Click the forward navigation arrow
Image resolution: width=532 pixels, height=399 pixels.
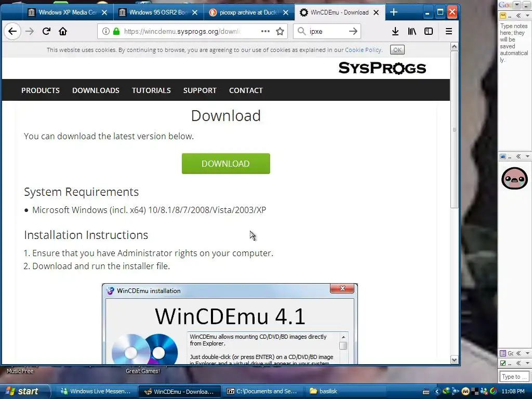30,31
